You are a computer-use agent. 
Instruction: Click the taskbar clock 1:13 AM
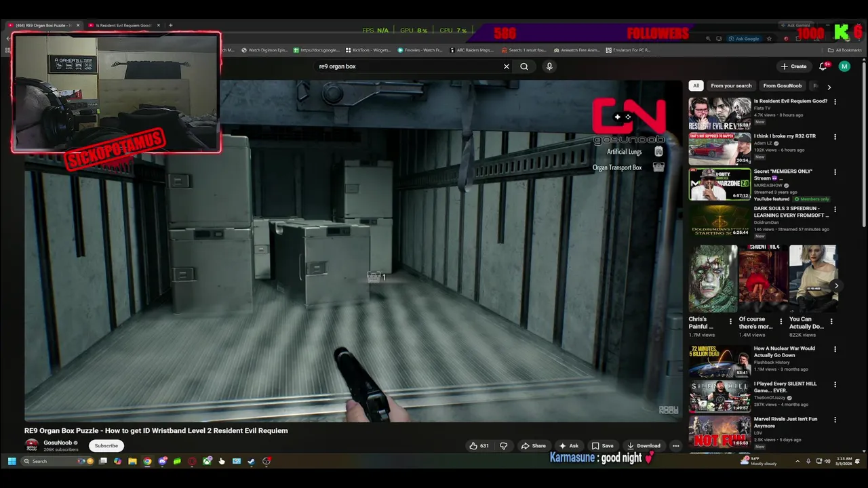pos(844,462)
